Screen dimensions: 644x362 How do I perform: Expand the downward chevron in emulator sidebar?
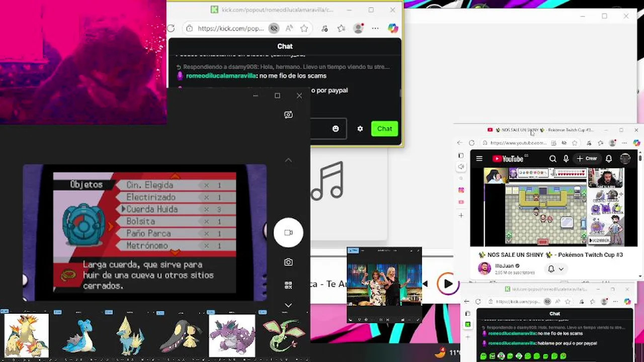click(288, 305)
